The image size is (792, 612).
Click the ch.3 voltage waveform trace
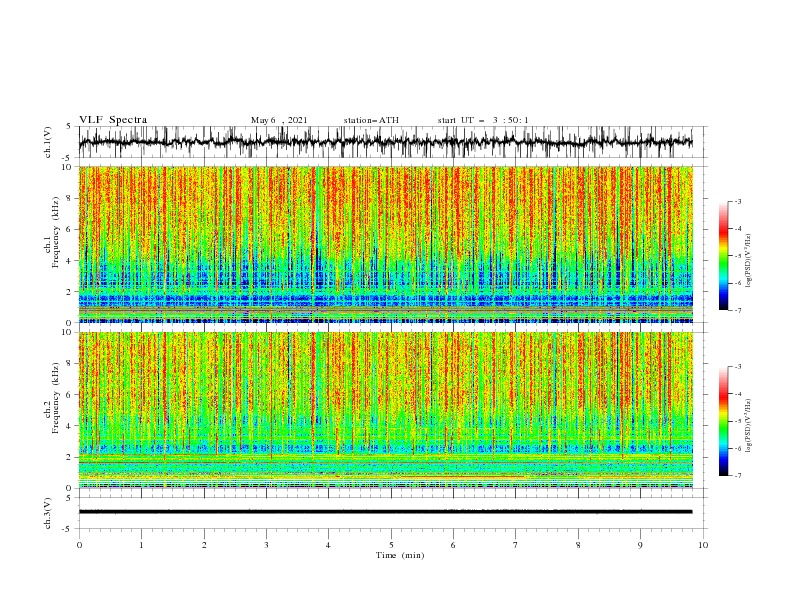(385, 512)
